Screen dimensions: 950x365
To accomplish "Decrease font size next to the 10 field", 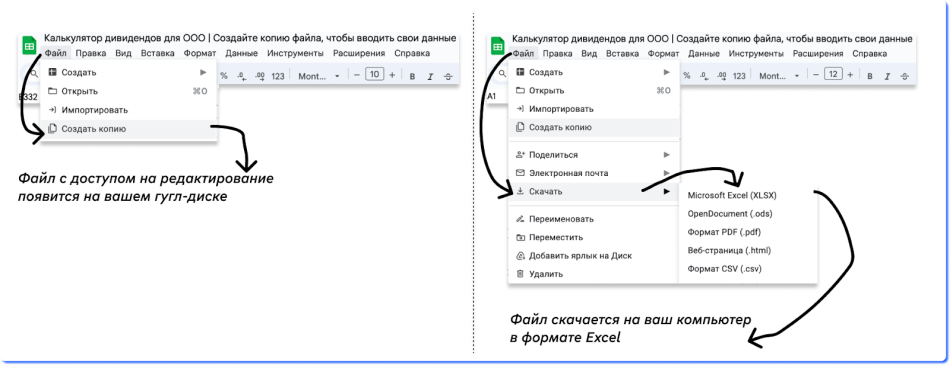I will coord(357,75).
